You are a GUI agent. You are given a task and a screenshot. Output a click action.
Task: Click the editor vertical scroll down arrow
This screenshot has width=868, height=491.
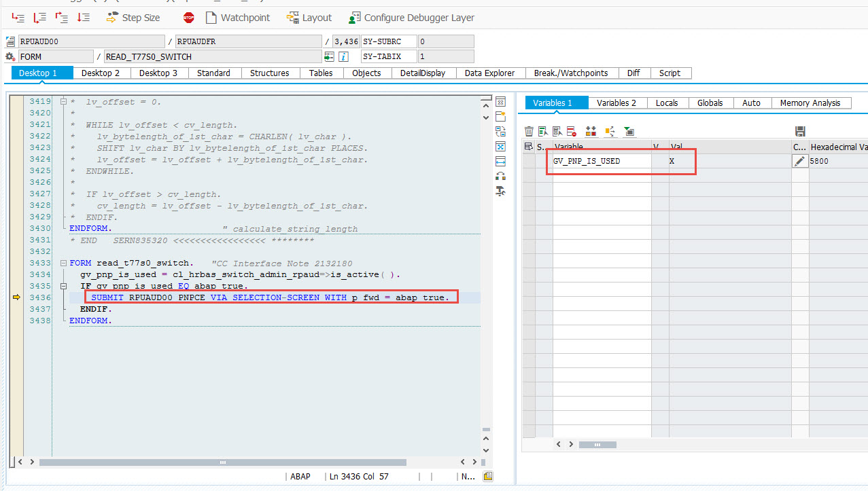[x=485, y=450]
